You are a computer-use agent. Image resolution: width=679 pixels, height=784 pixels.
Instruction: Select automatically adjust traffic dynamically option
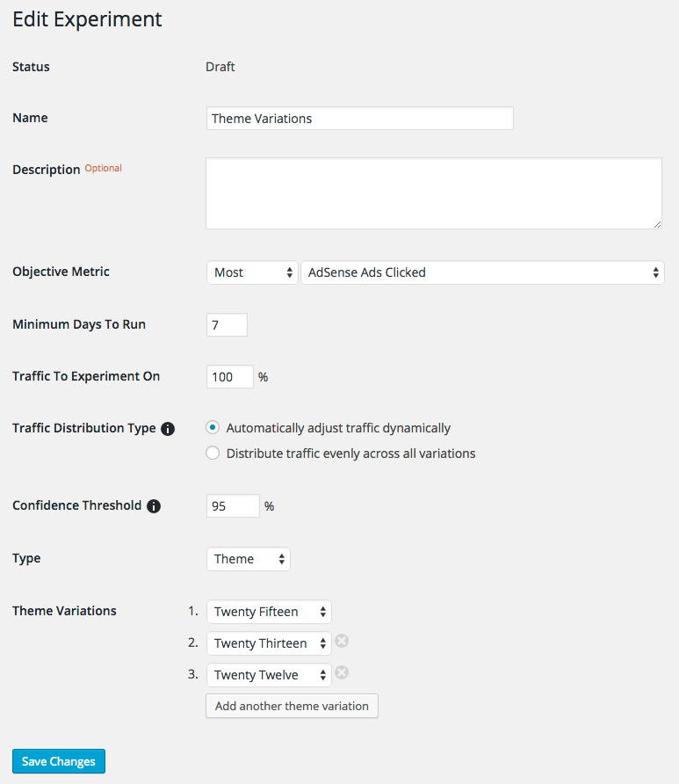[213, 428]
